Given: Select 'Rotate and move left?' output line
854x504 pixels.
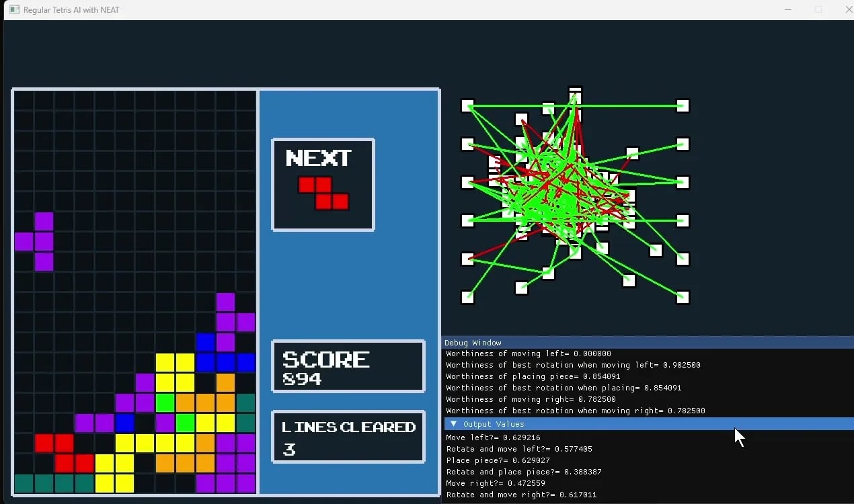Looking at the screenshot, I should [519, 449].
